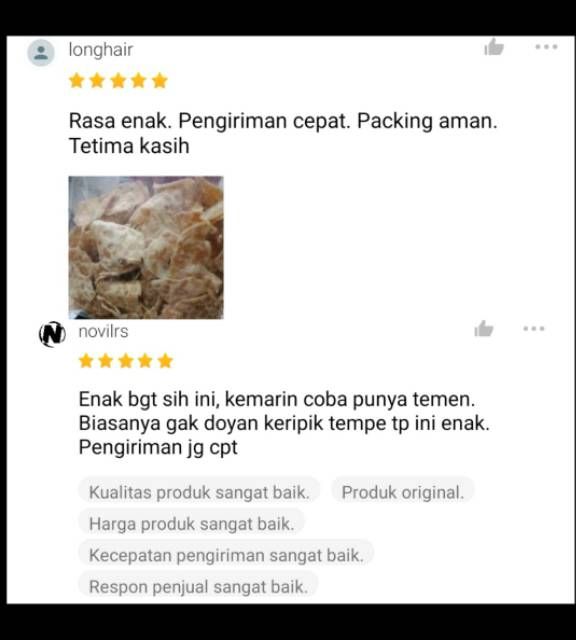Like longhair's review with thumbs-up
This screenshot has width=576, height=640.
coord(494,47)
